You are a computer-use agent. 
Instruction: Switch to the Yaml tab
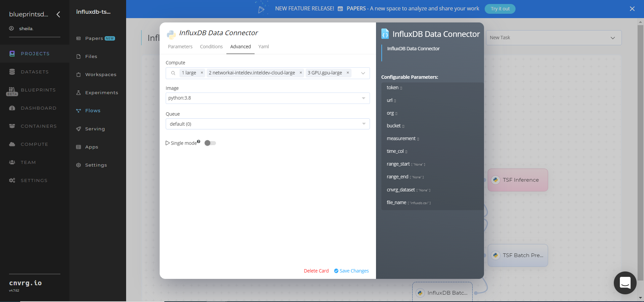click(264, 47)
